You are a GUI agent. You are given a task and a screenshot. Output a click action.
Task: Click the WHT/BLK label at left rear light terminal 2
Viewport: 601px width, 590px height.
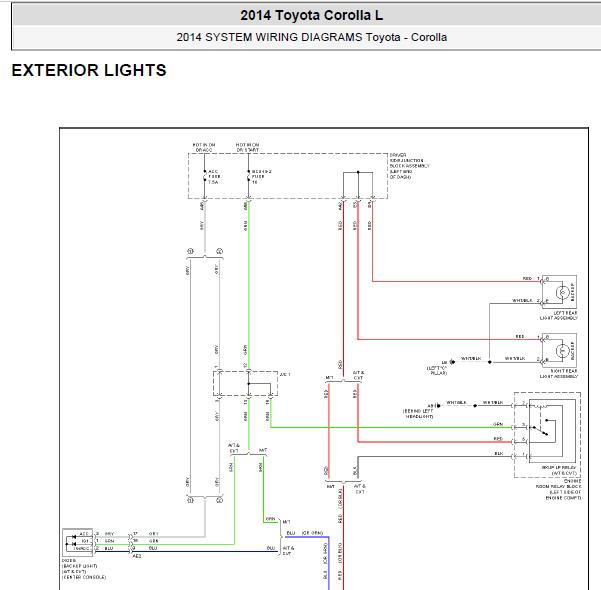(522, 301)
